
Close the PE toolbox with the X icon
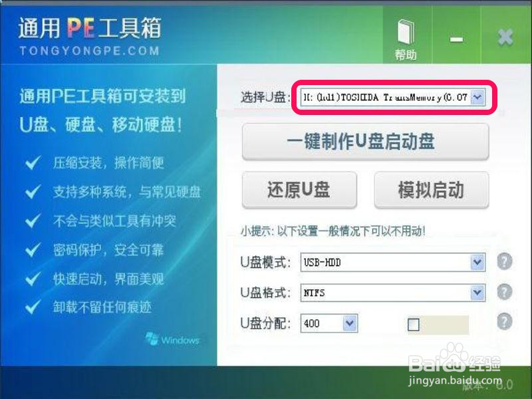pyautogui.click(x=505, y=37)
